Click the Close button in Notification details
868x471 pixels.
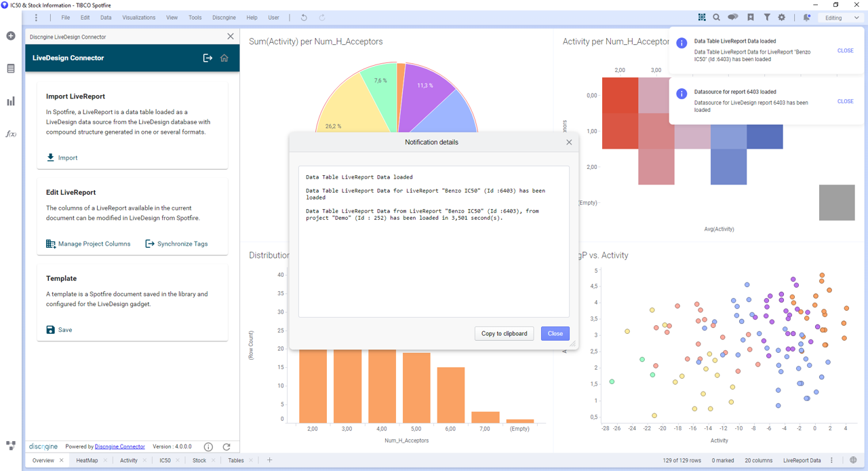(555, 333)
